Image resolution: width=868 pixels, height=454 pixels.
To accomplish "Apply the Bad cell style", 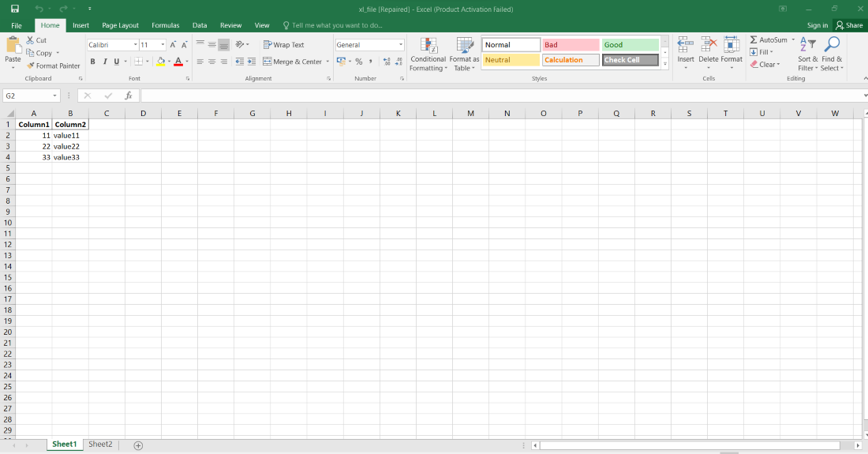I will coord(571,45).
